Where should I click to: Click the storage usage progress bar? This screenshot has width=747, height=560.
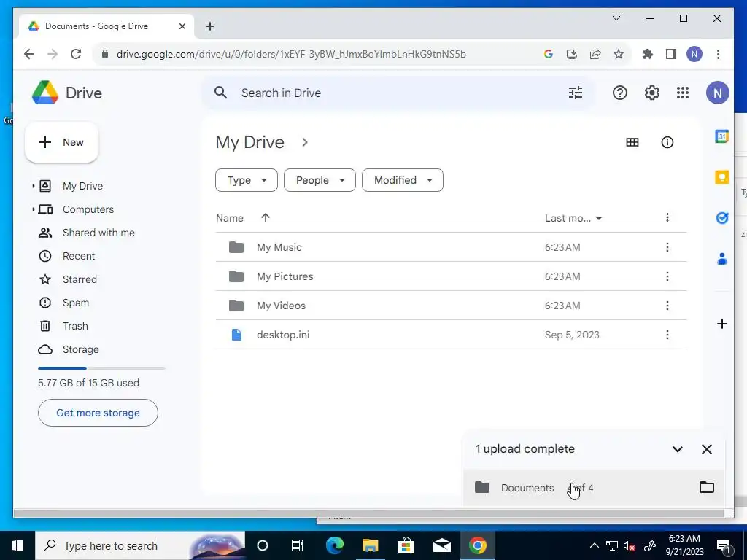click(101, 368)
